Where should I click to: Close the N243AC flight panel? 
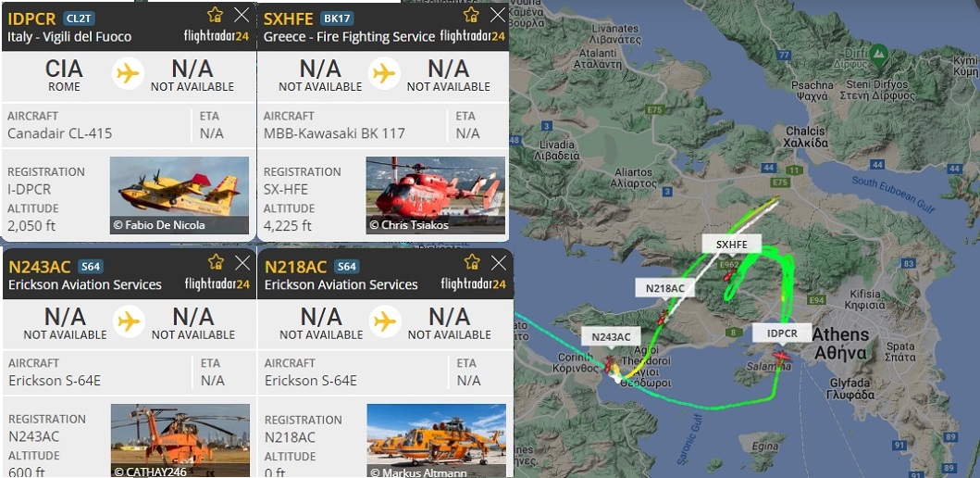(x=242, y=263)
